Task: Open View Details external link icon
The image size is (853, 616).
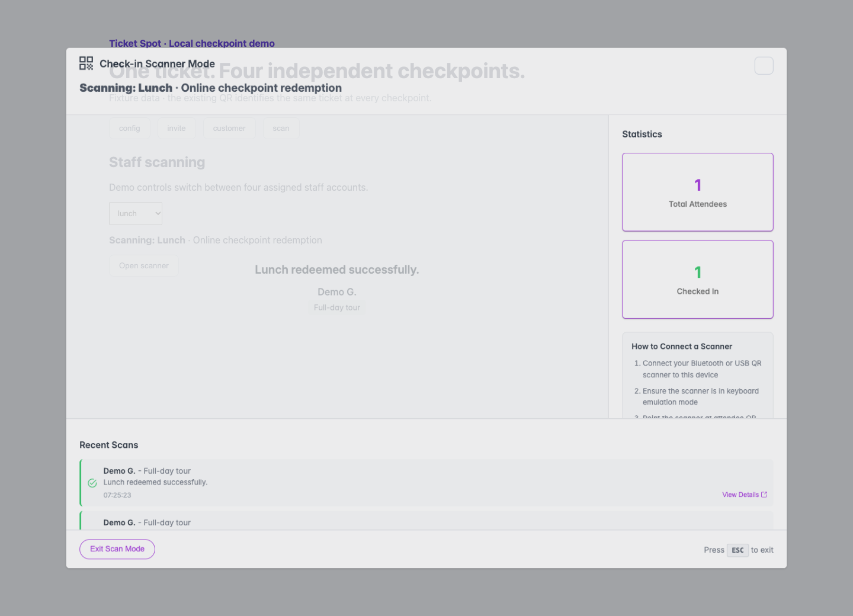Action: coord(764,495)
